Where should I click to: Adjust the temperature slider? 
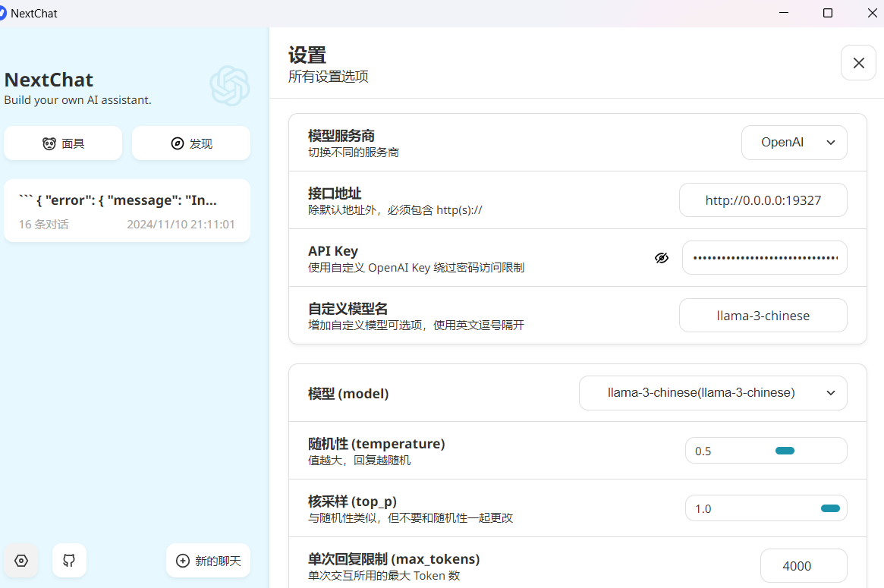[785, 451]
